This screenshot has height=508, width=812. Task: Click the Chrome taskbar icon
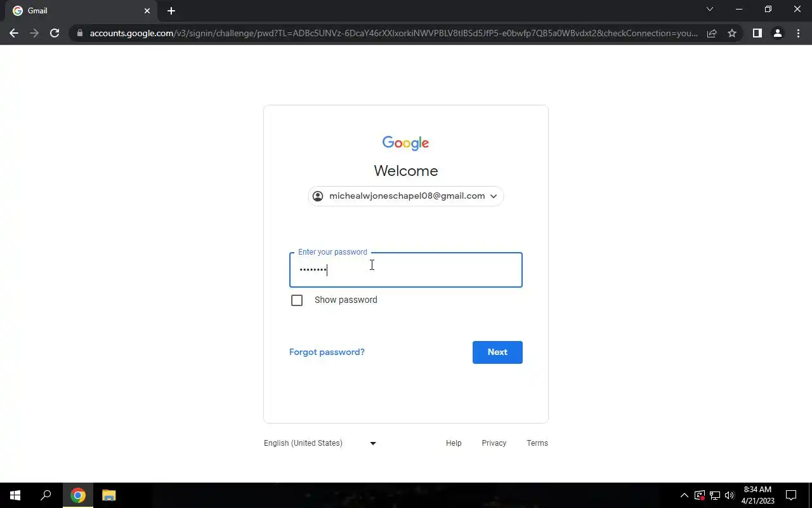(78, 495)
